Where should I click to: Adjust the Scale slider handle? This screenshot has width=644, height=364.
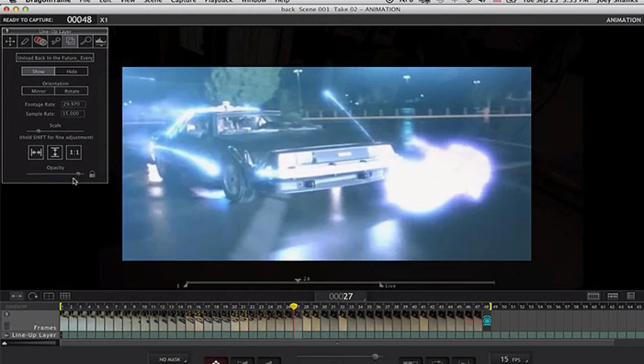pyautogui.click(x=39, y=131)
